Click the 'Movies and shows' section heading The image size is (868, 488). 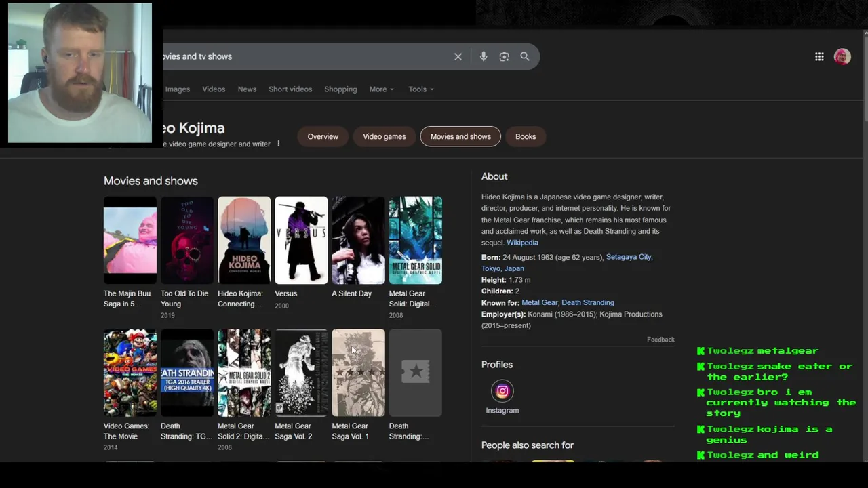tap(151, 181)
